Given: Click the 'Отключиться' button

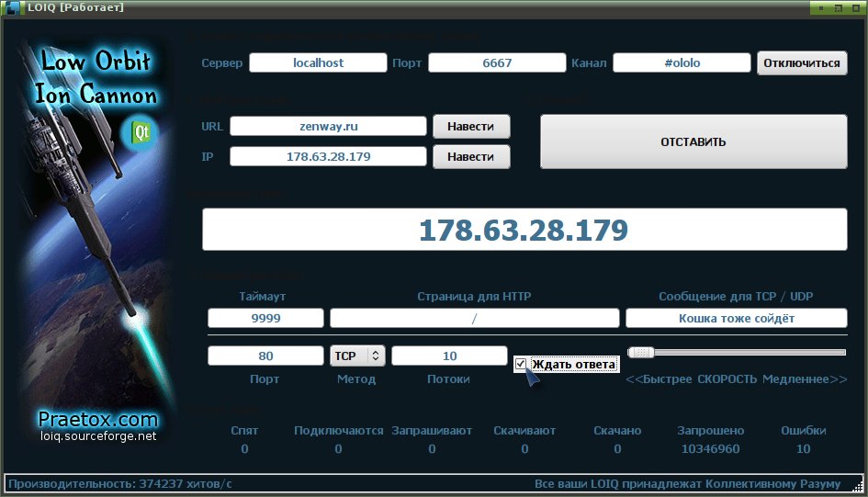Looking at the screenshot, I should coord(802,63).
